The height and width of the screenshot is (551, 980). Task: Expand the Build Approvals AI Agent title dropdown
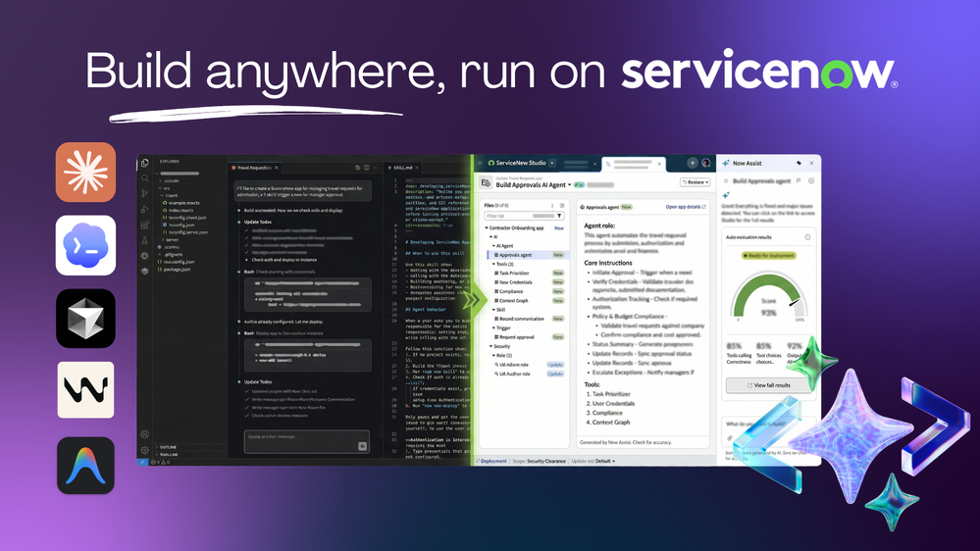click(569, 184)
